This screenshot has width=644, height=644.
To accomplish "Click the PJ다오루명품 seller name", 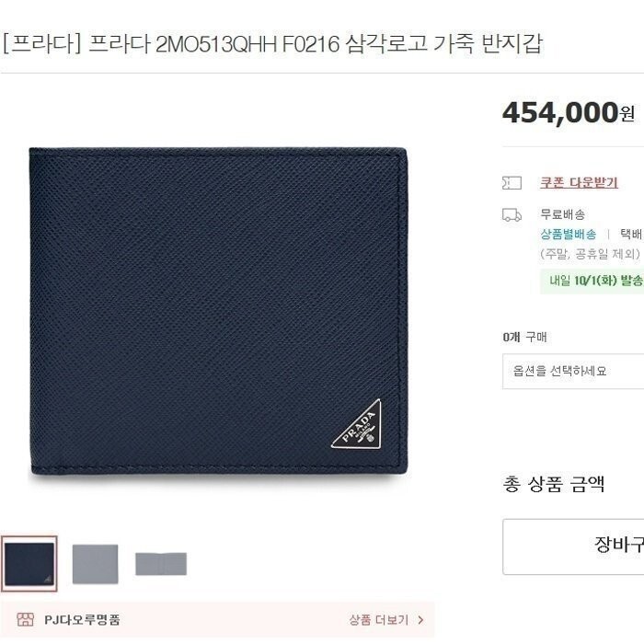I will (x=82, y=619).
